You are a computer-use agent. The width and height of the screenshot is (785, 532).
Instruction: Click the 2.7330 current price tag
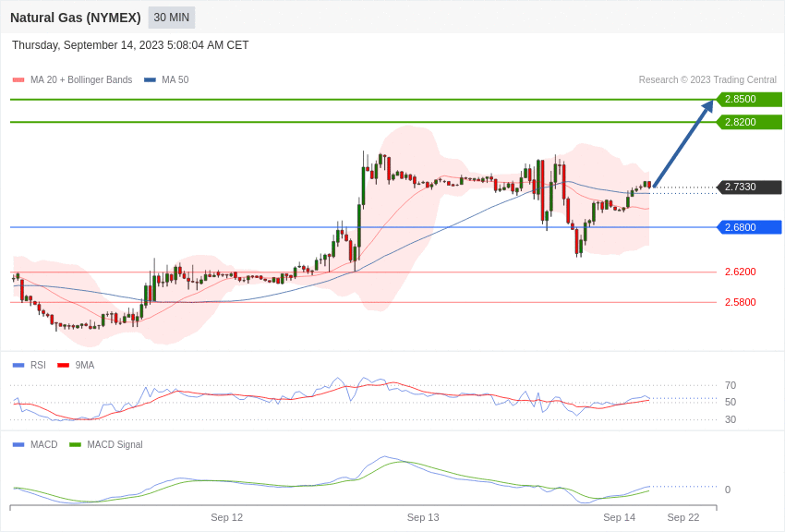click(x=749, y=187)
